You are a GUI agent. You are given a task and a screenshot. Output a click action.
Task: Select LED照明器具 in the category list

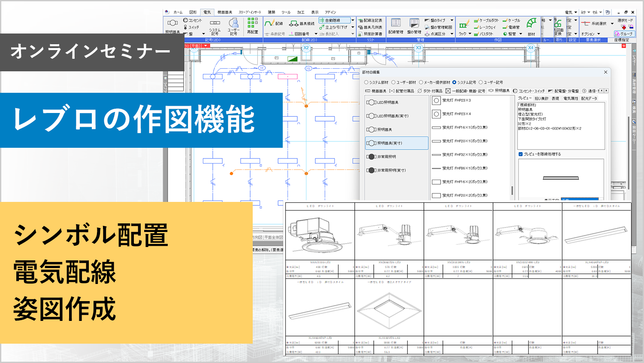(x=396, y=103)
